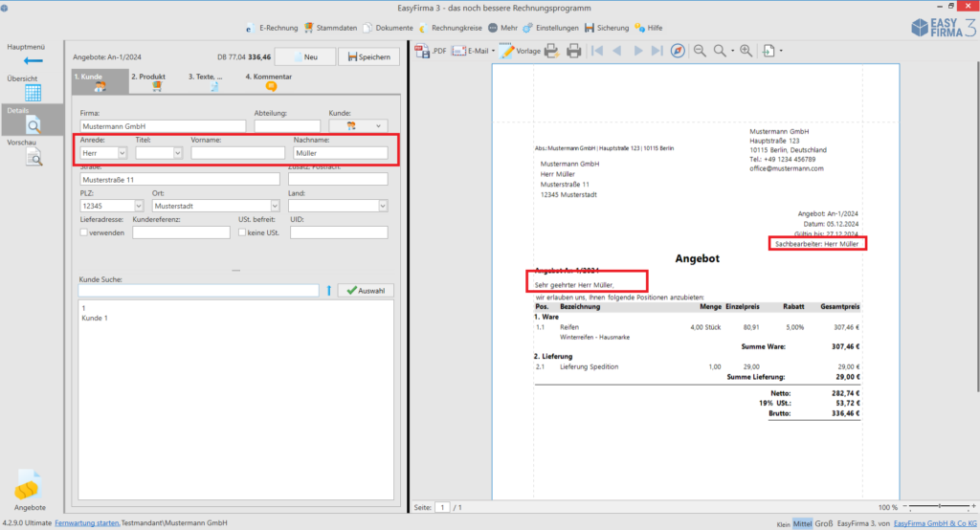Viewport: 980px width, 530px height.
Task: Open the Vorschau preview view
Action: tap(33, 157)
